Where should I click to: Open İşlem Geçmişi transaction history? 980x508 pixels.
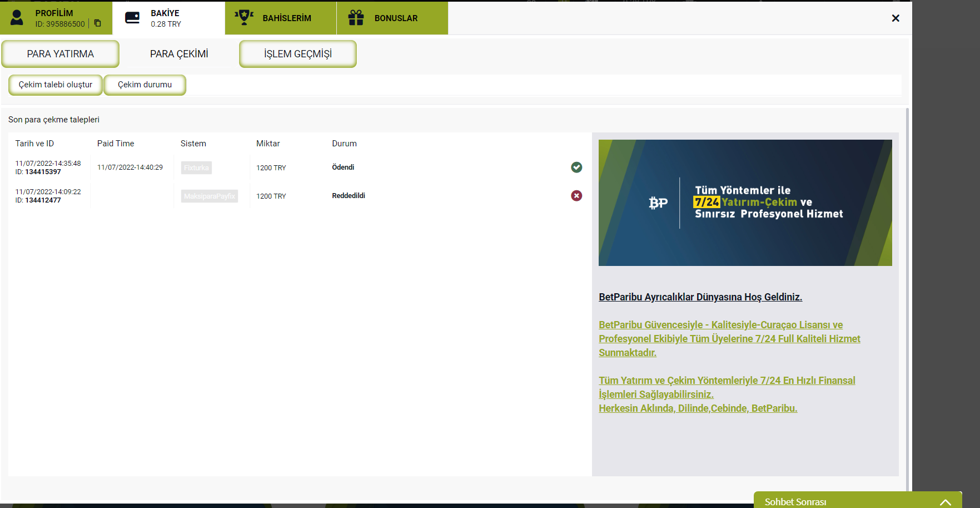pyautogui.click(x=298, y=54)
